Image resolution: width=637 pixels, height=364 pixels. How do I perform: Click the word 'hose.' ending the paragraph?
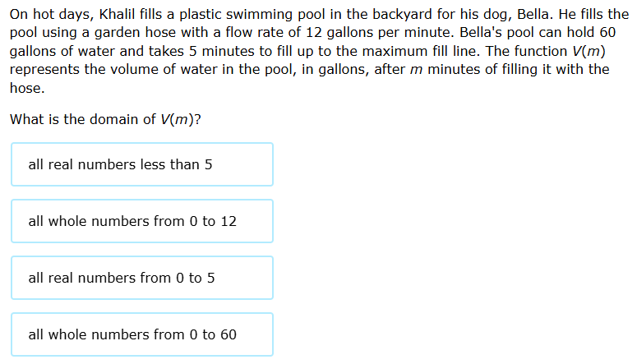(27, 88)
